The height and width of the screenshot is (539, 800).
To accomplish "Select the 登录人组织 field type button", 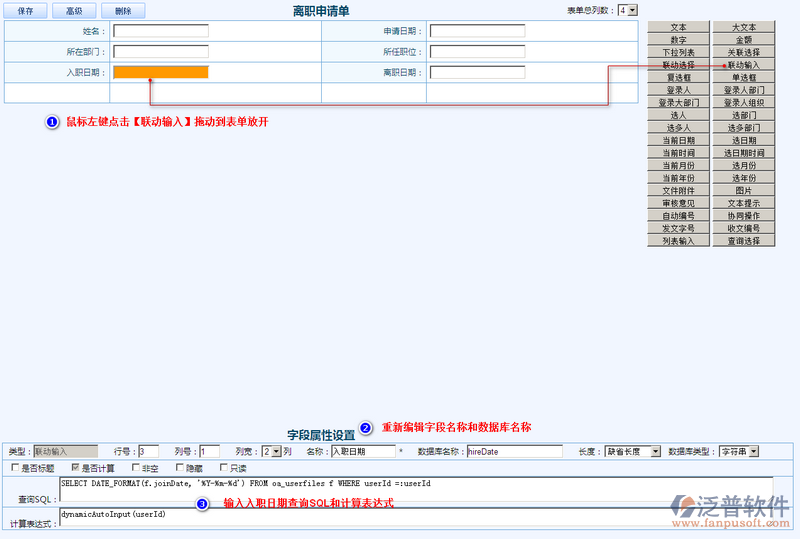I will click(x=744, y=103).
